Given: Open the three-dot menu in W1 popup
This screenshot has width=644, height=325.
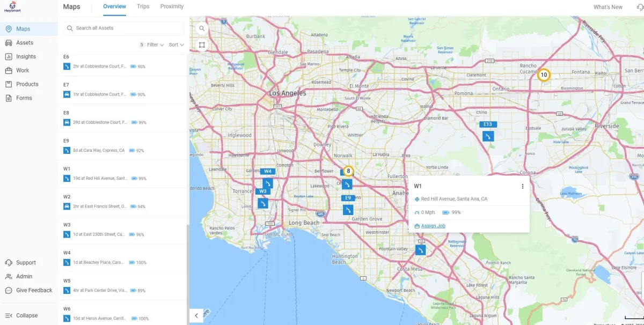Looking at the screenshot, I should [523, 186].
